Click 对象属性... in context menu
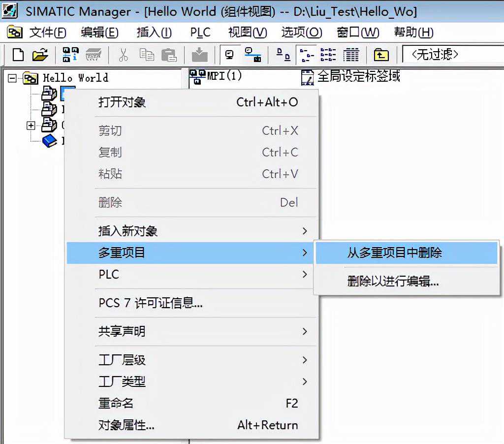504x444 pixels. point(126,425)
